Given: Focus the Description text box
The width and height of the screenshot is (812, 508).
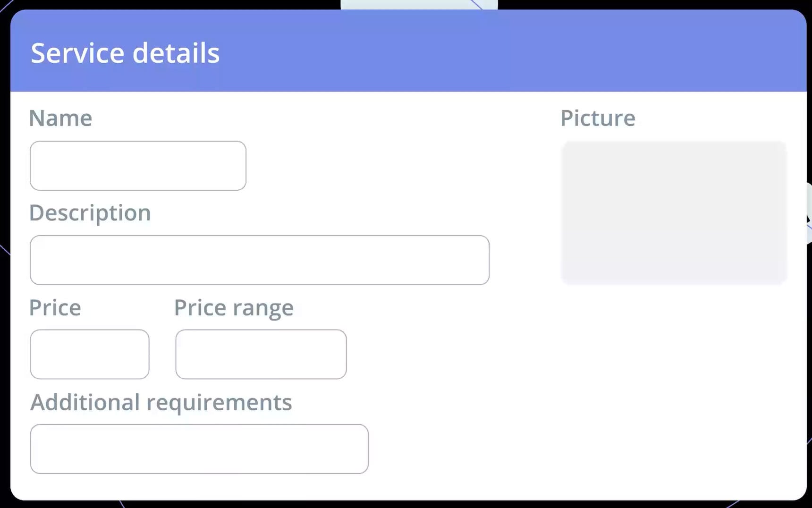Looking at the screenshot, I should [x=259, y=260].
